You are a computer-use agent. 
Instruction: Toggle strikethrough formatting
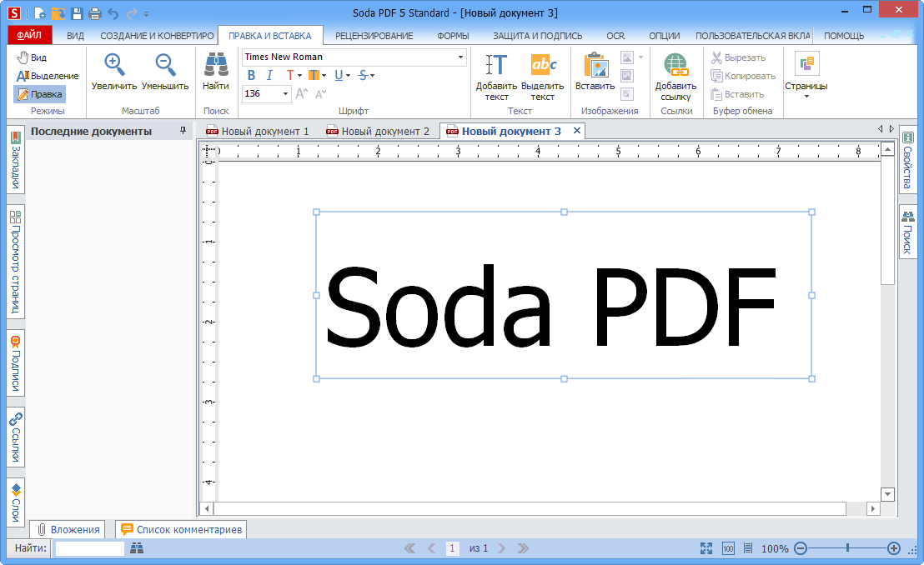point(363,75)
